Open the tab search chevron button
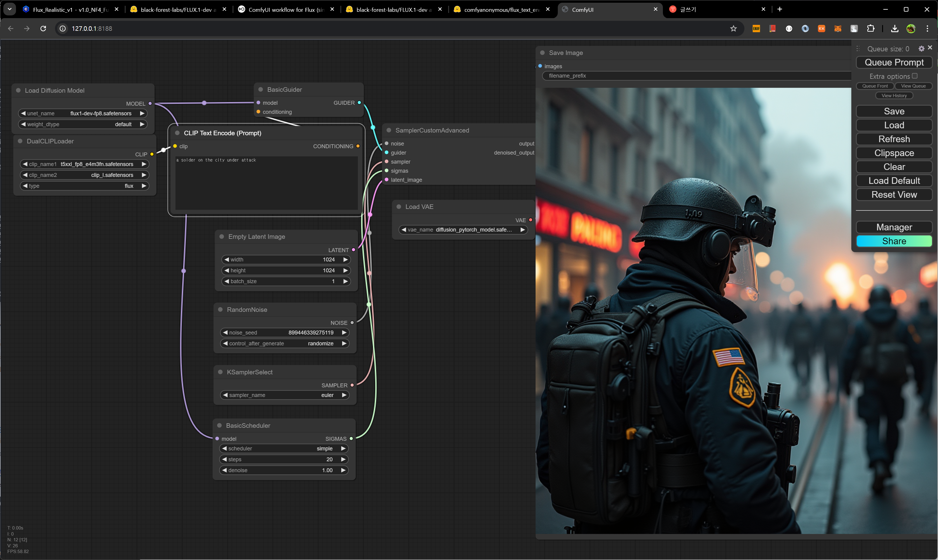Viewport: 938px width, 560px height. 9,9
